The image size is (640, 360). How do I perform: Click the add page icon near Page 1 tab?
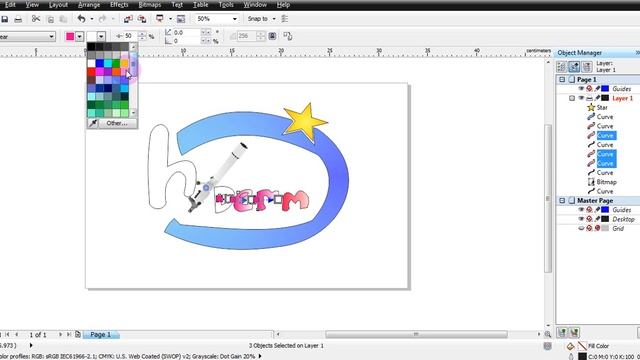click(x=78, y=334)
